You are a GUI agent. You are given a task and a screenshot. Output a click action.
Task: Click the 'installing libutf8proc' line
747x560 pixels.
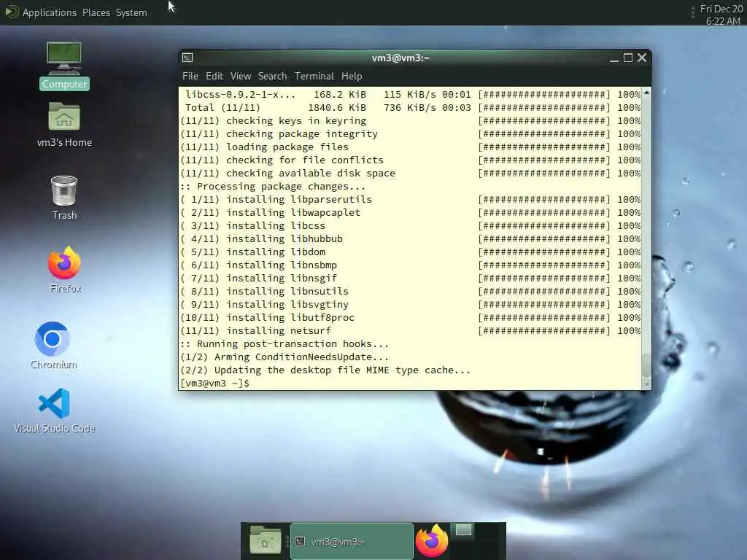410,318
